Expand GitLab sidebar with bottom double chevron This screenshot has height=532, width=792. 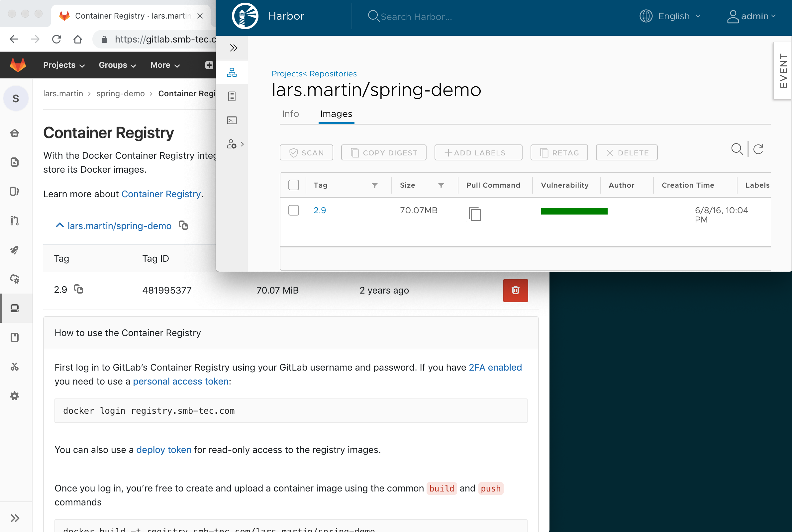(15, 518)
